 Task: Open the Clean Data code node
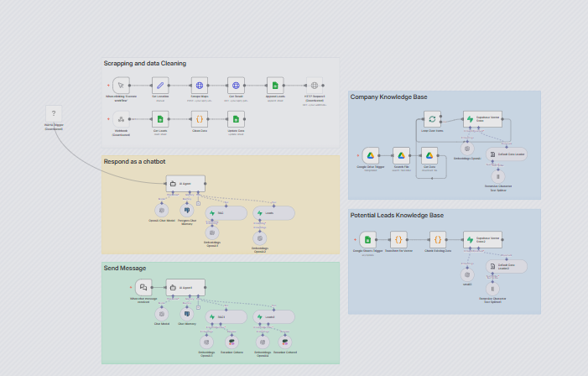pyautogui.click(x=199, y=120)
